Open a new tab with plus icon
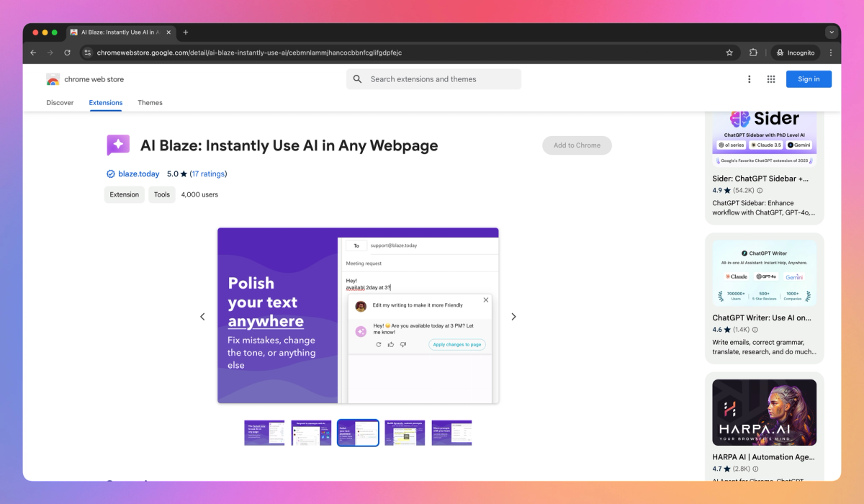Viewport: 864px width, 504px height. (185, 32)
